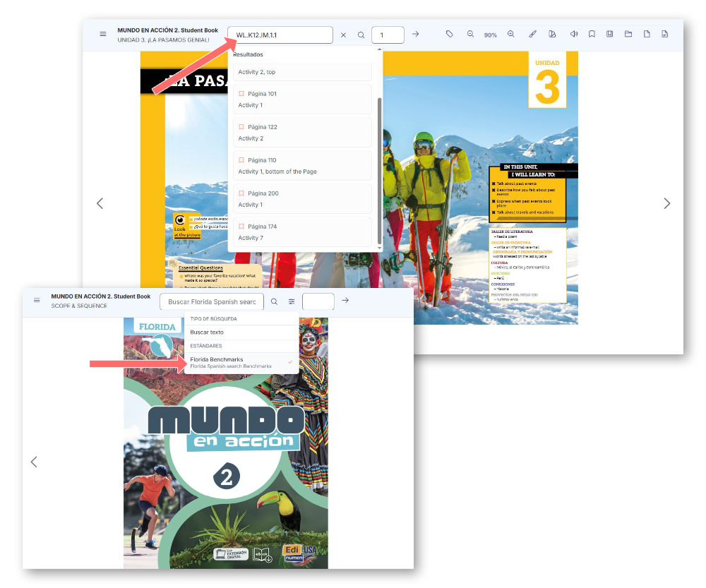Open the Página 200 Activity 1 result
This screenshot has height=588, width=706.
tap(302, 199)
